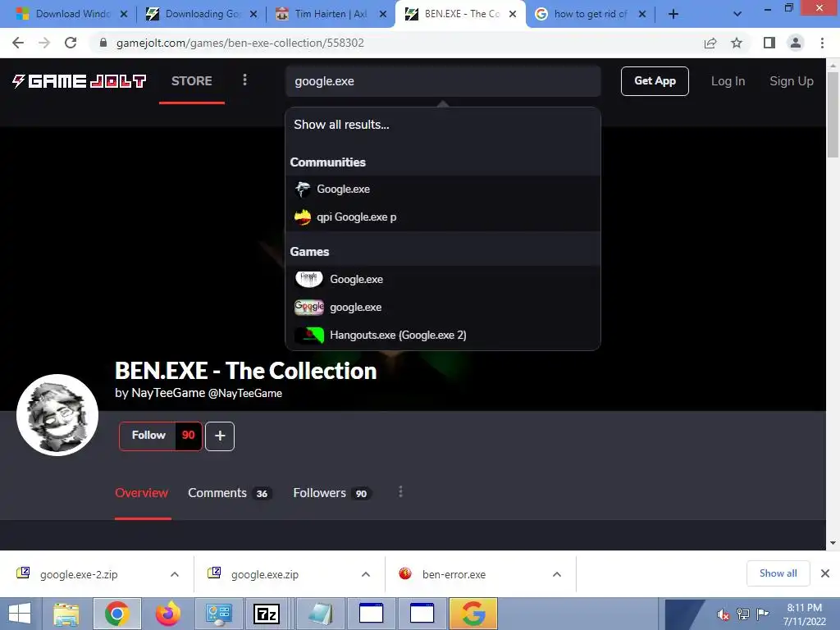840x630 pixels.
Task: Click the Sign Up link
Action: 792,81
